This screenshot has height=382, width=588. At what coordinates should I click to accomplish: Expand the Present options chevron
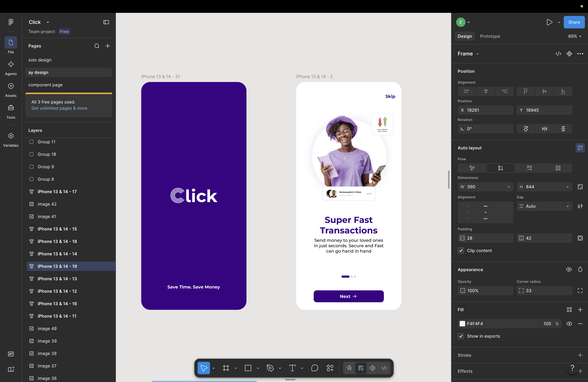coord(559,22)
